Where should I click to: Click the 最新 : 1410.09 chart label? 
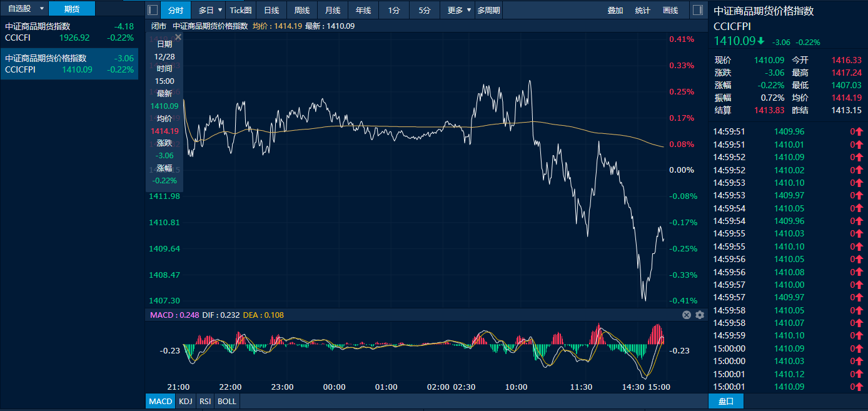tap(330, 26)
